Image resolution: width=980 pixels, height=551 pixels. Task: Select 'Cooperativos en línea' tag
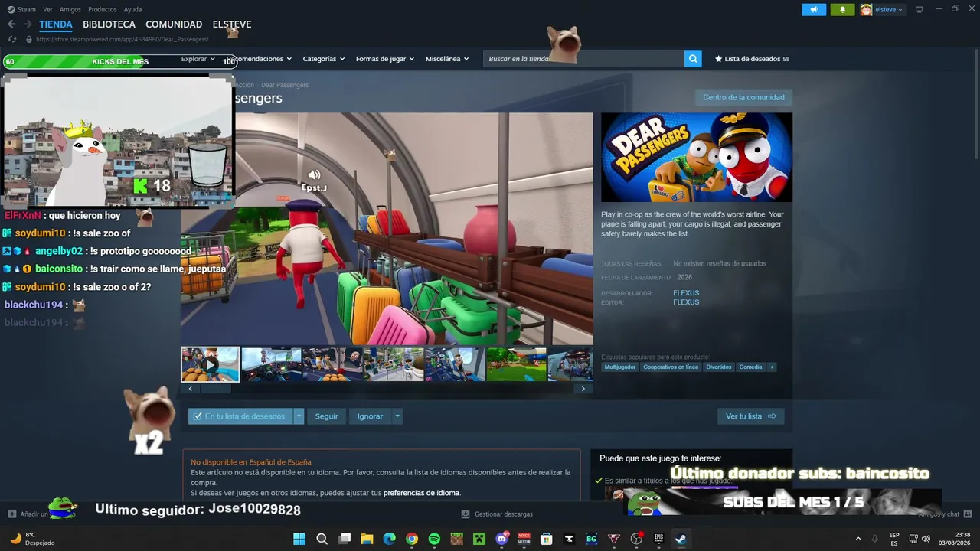pos(671,367)
